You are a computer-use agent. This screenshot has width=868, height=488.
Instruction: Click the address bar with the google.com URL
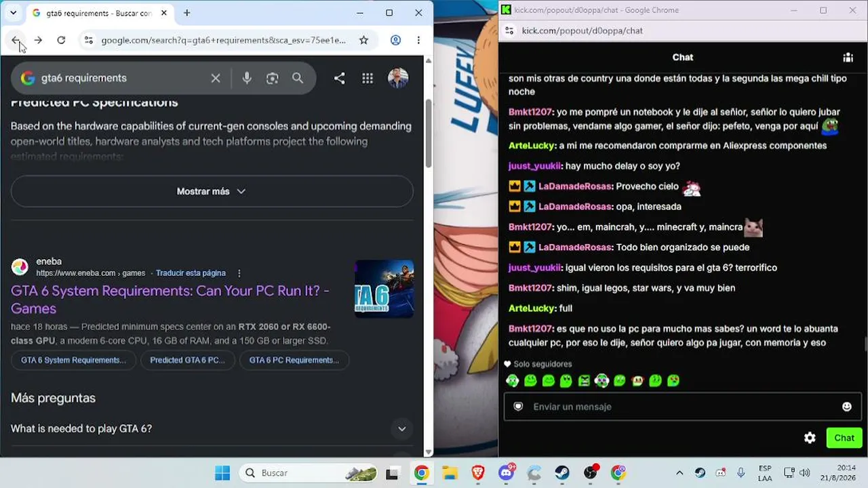pos(224,40)
